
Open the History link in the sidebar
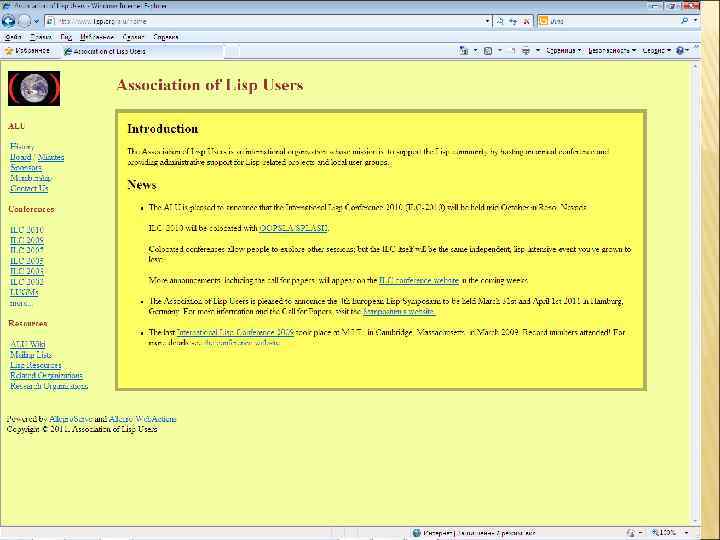pyautogui.click(x=22, y=146)
